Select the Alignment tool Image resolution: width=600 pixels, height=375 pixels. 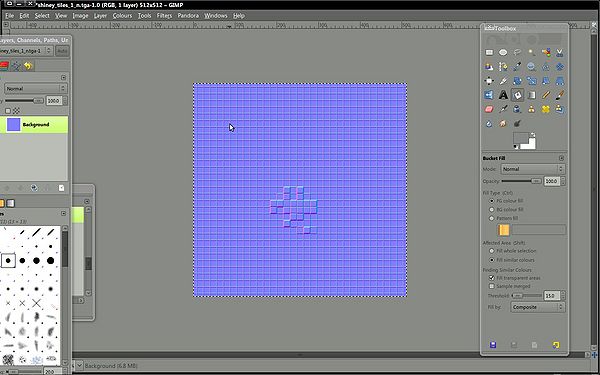(489, 81)
